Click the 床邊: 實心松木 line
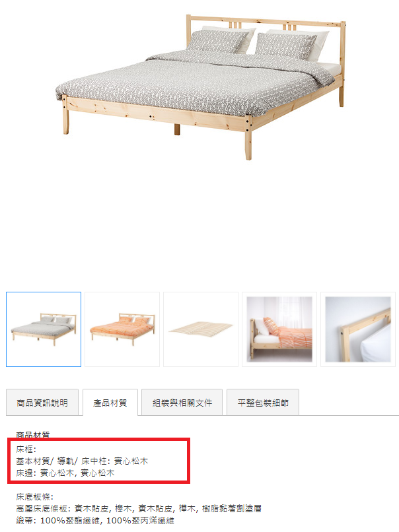Viewport: 399px width, 532px height. click(65, 473)
